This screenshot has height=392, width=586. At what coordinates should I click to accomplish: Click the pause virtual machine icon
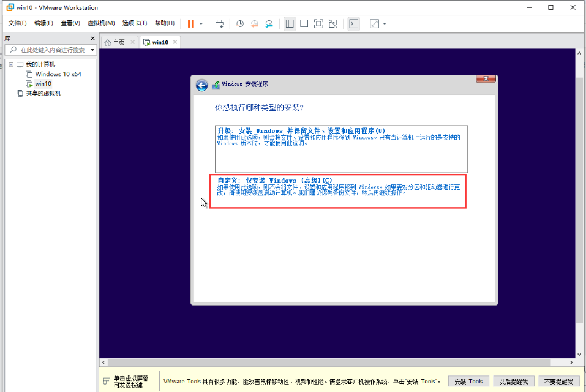coord(191,23)
